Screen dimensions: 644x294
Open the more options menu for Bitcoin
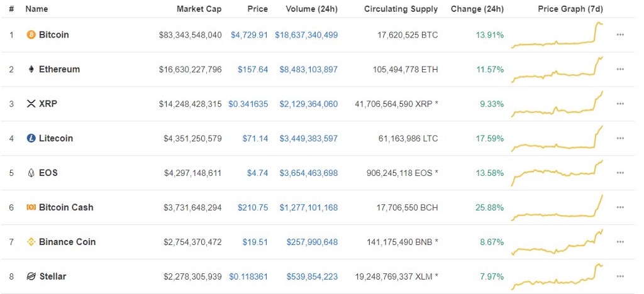tap(620, 35)
